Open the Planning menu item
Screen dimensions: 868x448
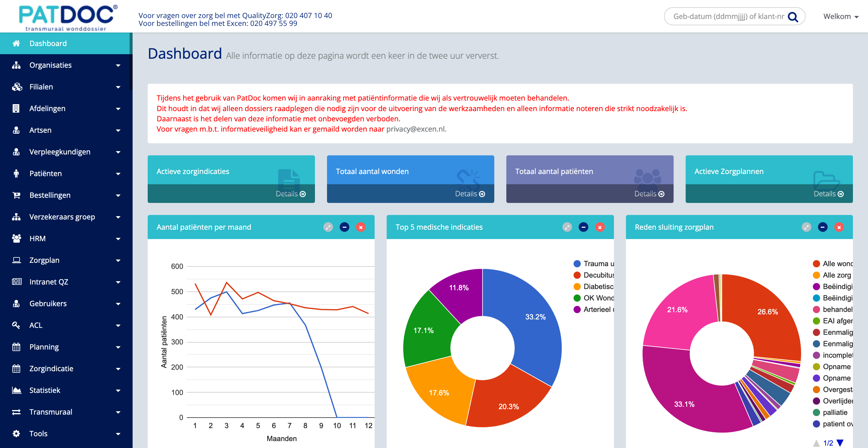pos(44,347)
